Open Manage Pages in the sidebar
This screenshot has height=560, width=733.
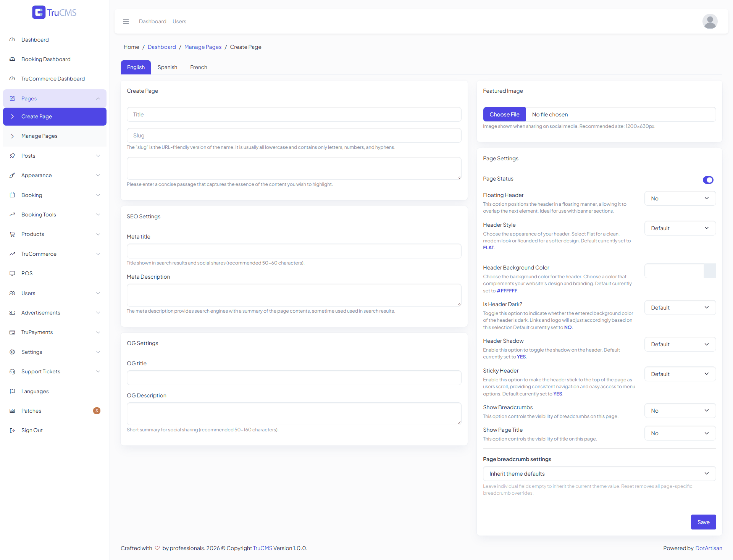pos(55,136)
